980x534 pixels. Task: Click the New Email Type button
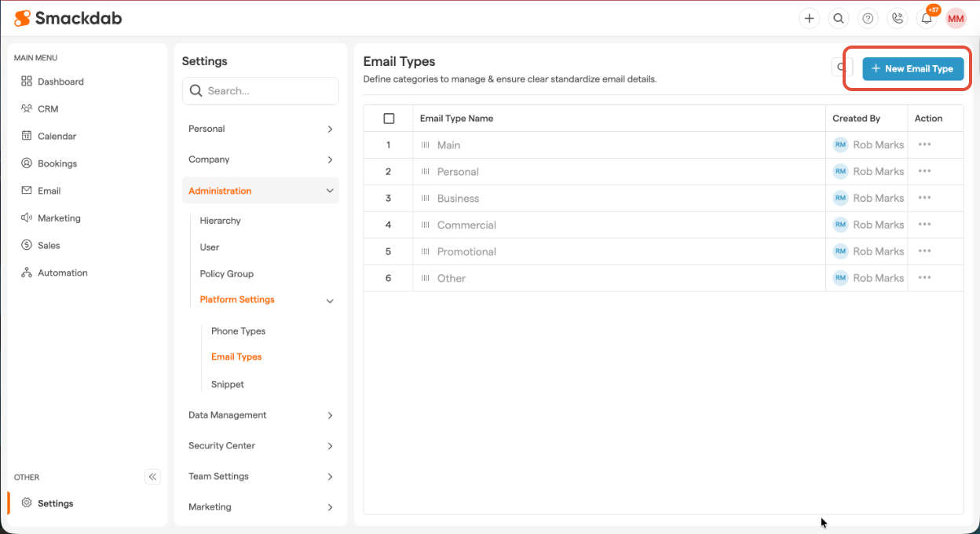(912, 69)
